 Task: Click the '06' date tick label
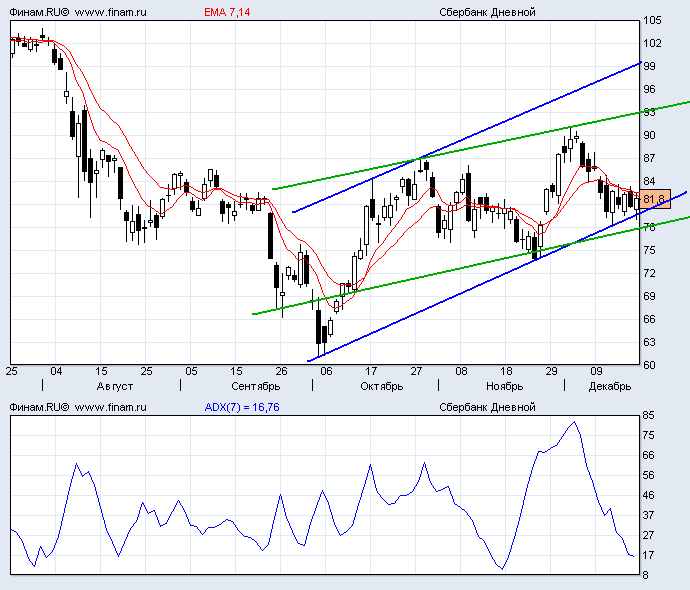point(326,371)
